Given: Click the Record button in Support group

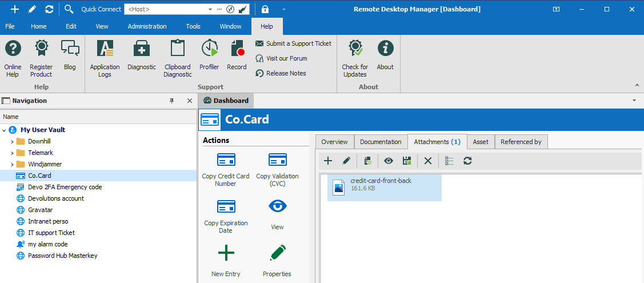Looking at the screenshot, I should (x=237, y=56).
